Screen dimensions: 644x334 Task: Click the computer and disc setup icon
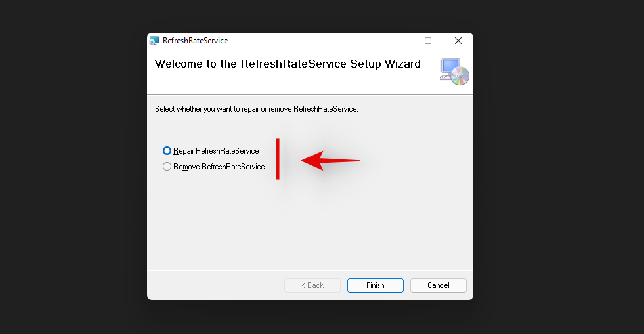pos(454,72)
